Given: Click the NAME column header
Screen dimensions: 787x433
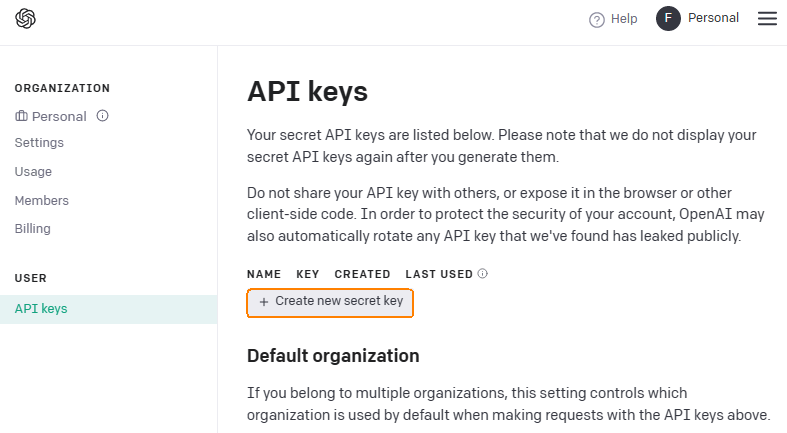Looking at the screenshot, I should [264, 274].
